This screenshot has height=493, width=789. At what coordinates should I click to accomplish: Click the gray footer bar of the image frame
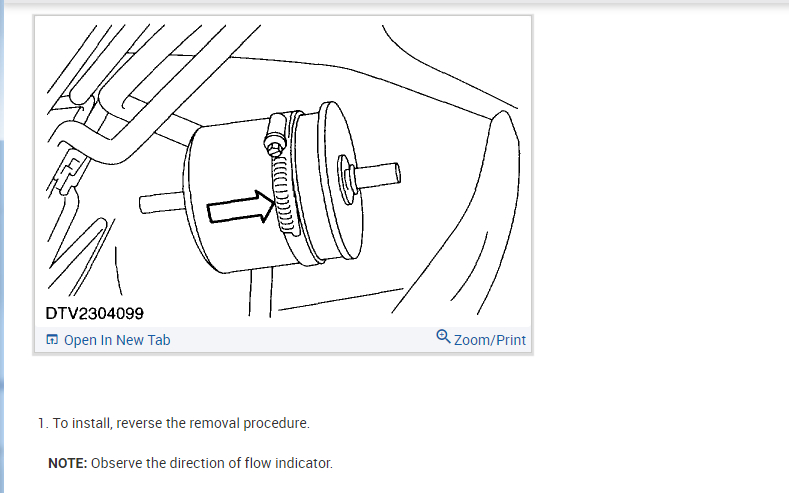[x=283, y=340]
